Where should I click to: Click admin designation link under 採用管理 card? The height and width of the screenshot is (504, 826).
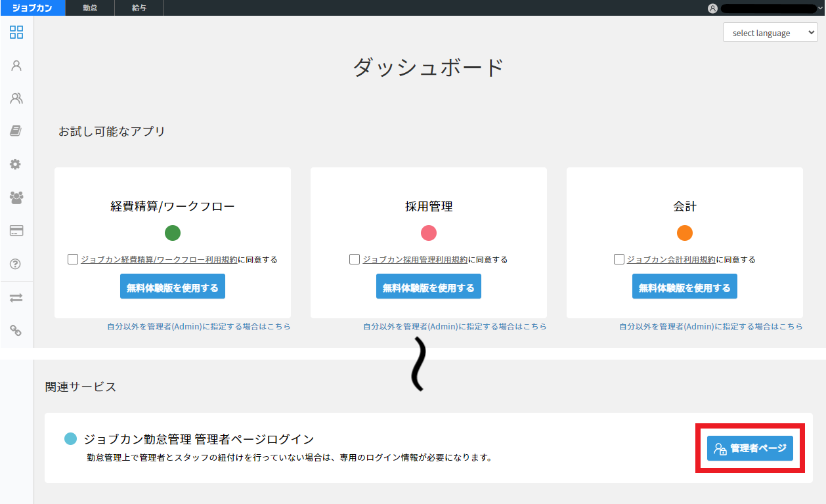455,326
